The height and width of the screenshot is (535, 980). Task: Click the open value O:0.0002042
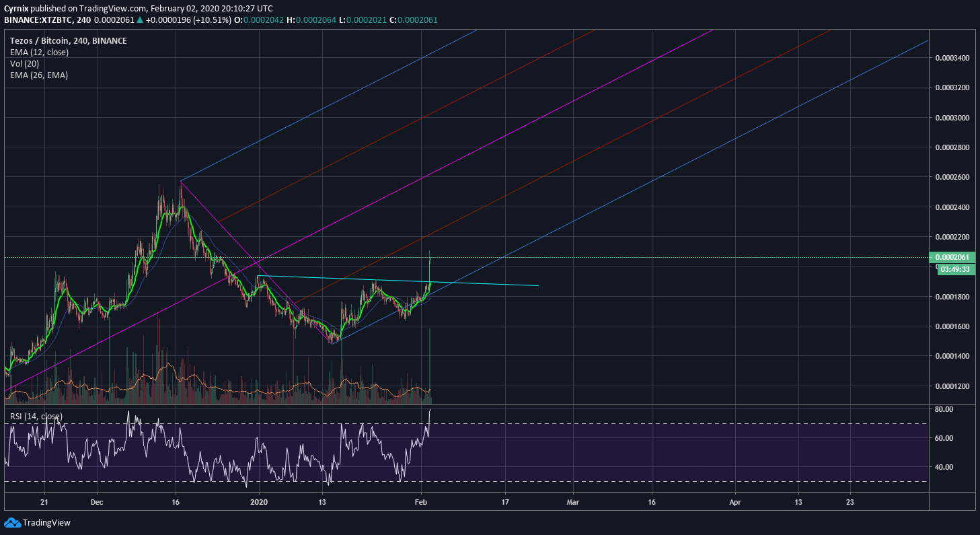259,20
